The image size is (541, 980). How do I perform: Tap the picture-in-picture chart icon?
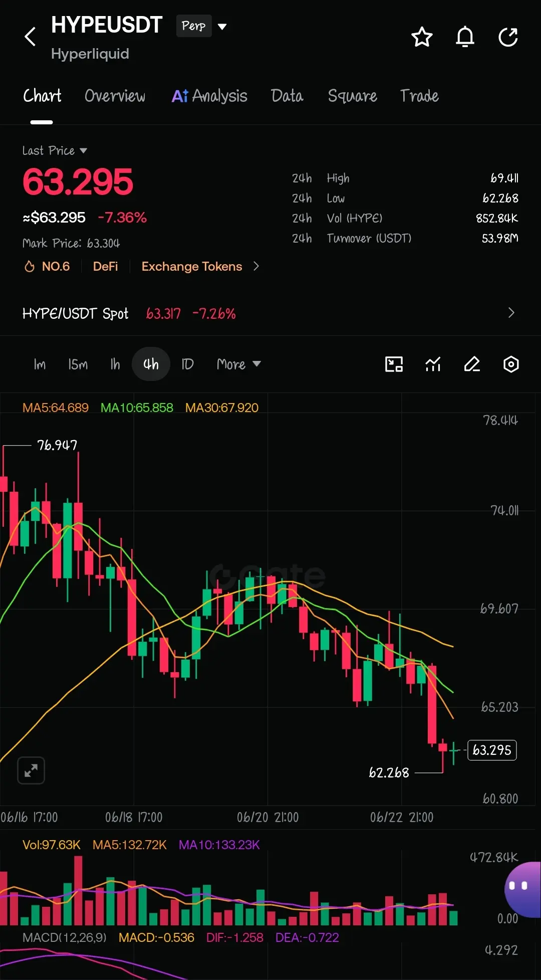tap(394, 364)
